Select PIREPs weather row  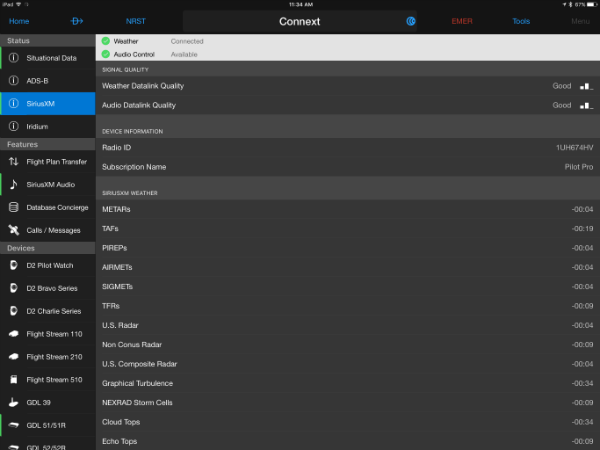348,248
